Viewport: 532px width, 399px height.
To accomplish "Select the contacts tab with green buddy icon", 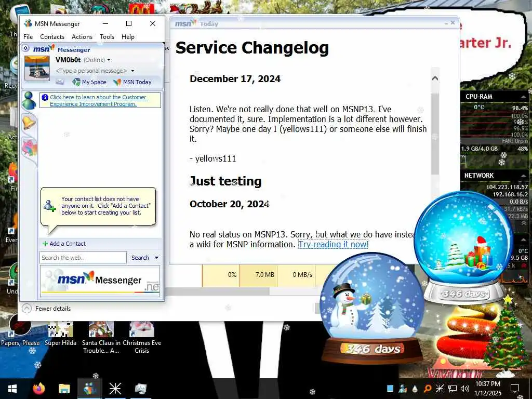I will pyautogui.click(x=29, y=100).
